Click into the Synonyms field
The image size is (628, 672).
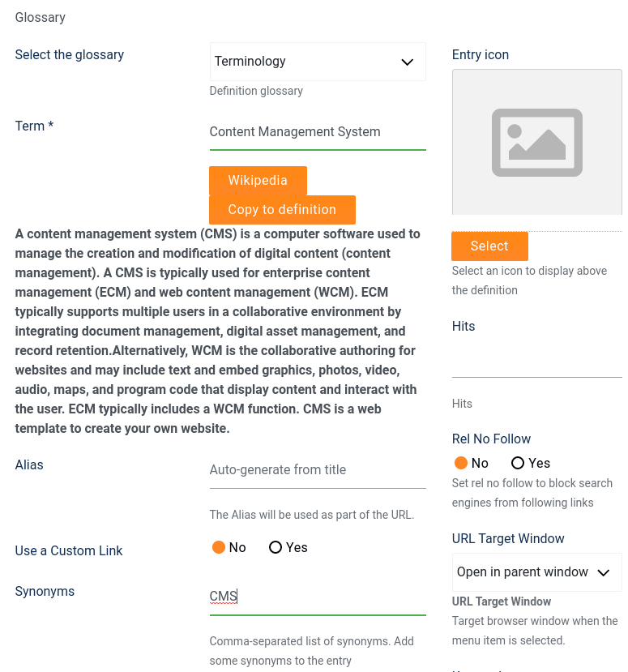[x=317, y=597]
